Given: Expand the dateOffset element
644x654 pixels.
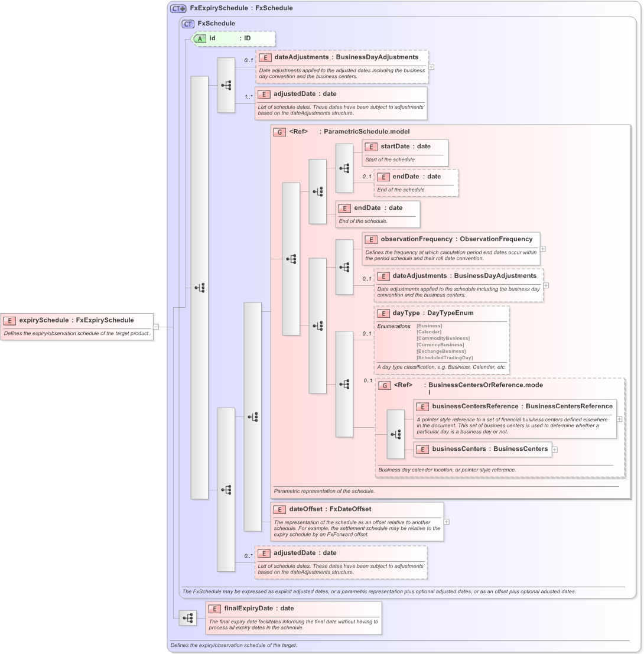Looking at the screenshot, I should click(446, 521).
